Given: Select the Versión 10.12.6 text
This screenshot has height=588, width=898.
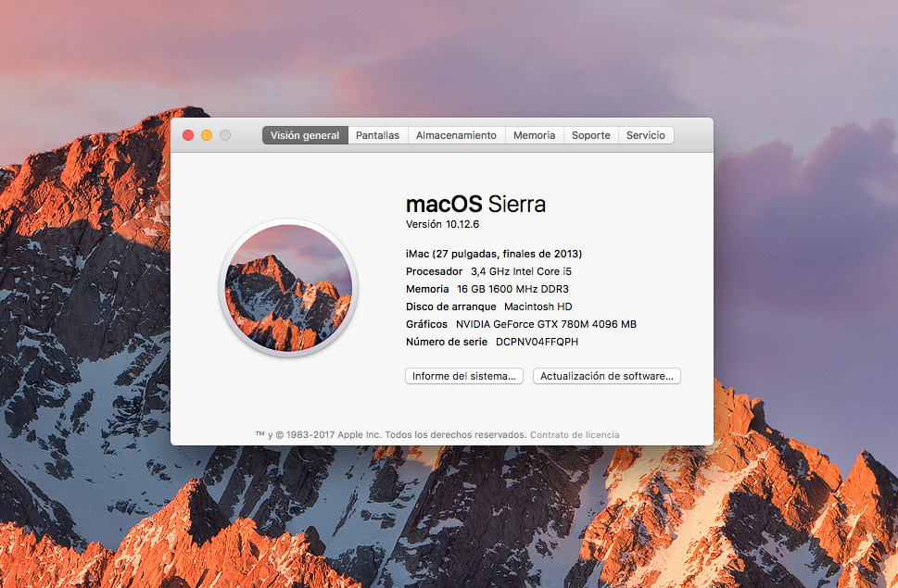Looking at the screenshot, I should (442, 224).
